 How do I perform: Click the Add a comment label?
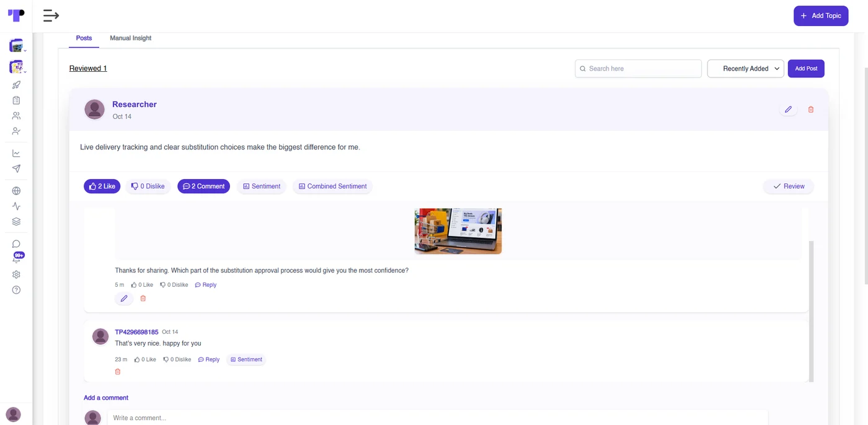point(106,398)
